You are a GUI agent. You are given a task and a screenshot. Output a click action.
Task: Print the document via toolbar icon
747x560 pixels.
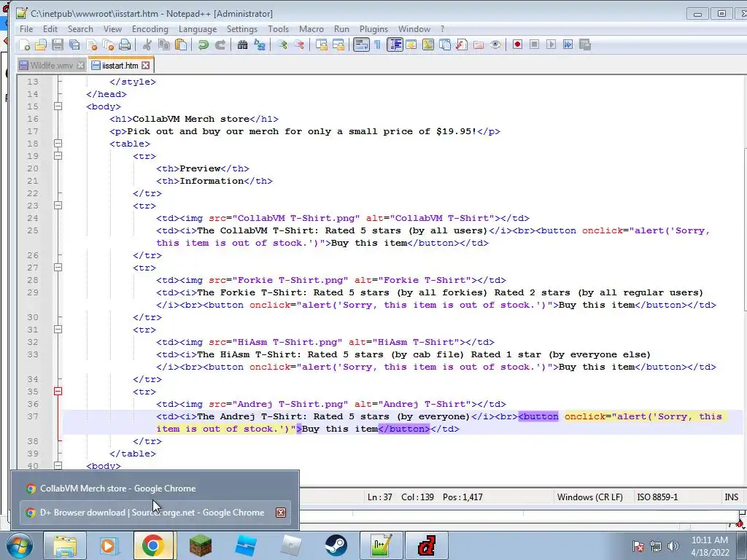tap(125, 44)
